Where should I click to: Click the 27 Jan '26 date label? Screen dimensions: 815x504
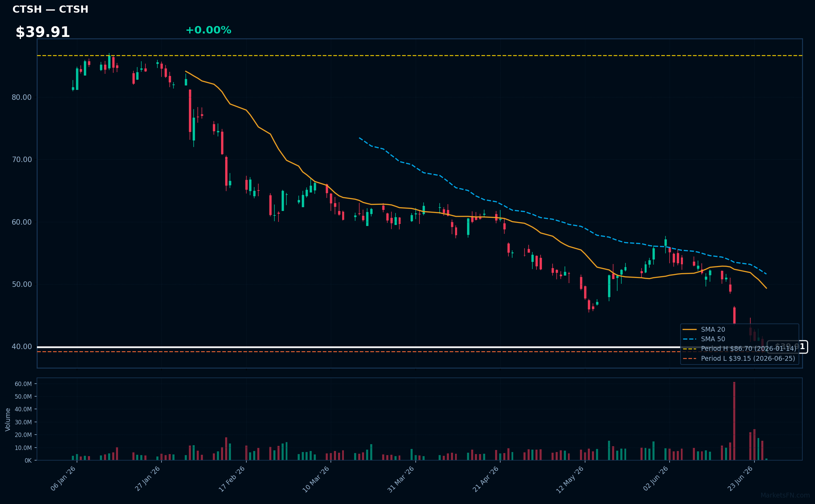(148, 478)
